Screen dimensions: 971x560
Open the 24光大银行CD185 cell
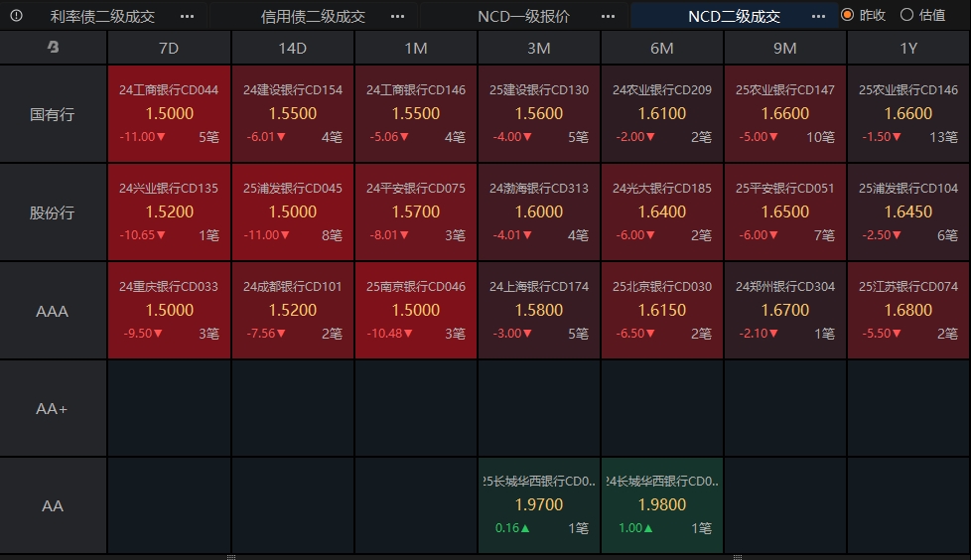point(662,212)
